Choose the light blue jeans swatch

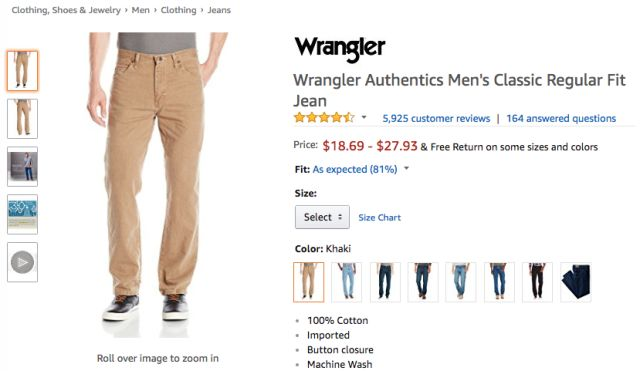coord(347,282)
